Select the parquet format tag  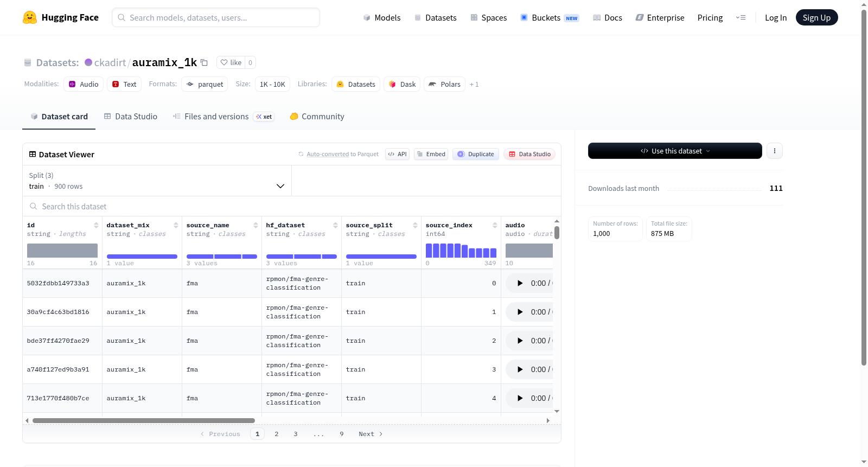(205, 84)
